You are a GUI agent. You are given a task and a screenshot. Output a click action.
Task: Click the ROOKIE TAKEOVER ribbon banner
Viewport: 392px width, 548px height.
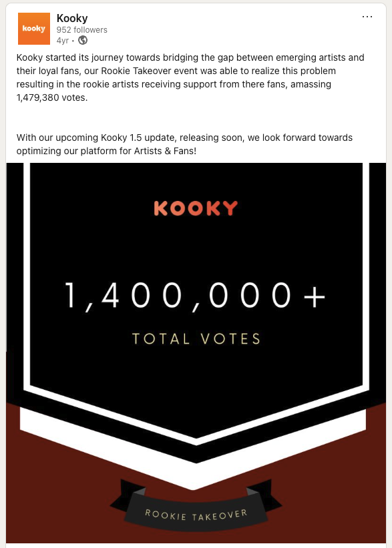(196, 514)
